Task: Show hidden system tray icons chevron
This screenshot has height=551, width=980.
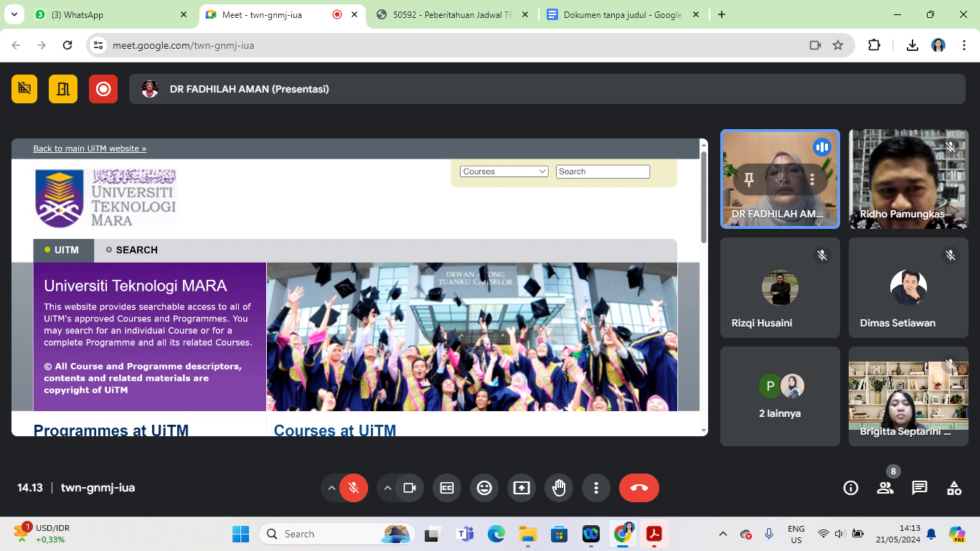Action: pyautogui.click(x=723, y=534)
